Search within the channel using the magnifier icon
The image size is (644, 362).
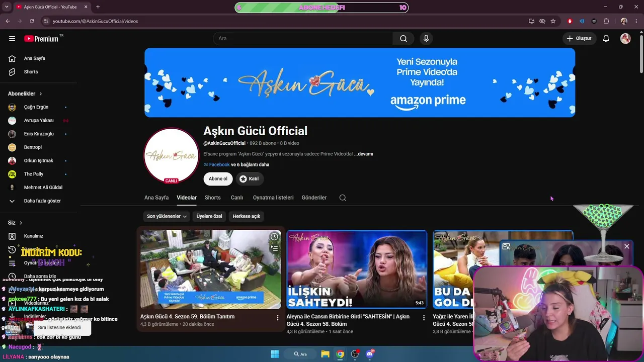tap(343, 198)
